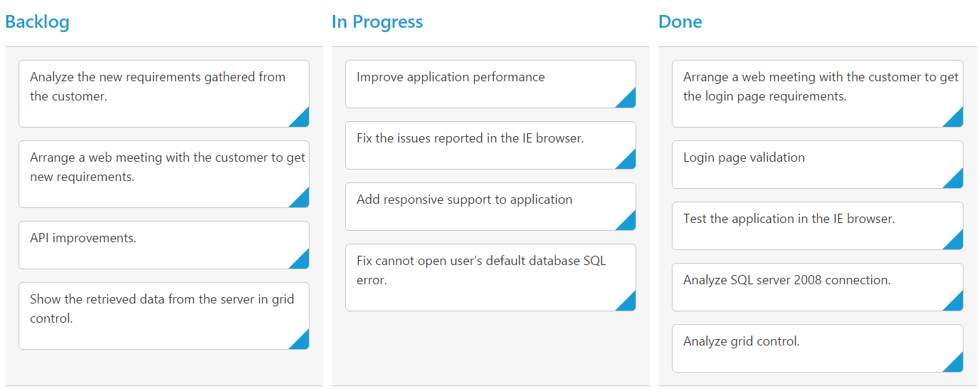The height and width of the screenshot is (389, 980).
Task: Click corner marker on 'Analyze SQL server 2008' card
Action: click(x=956, y=304)
